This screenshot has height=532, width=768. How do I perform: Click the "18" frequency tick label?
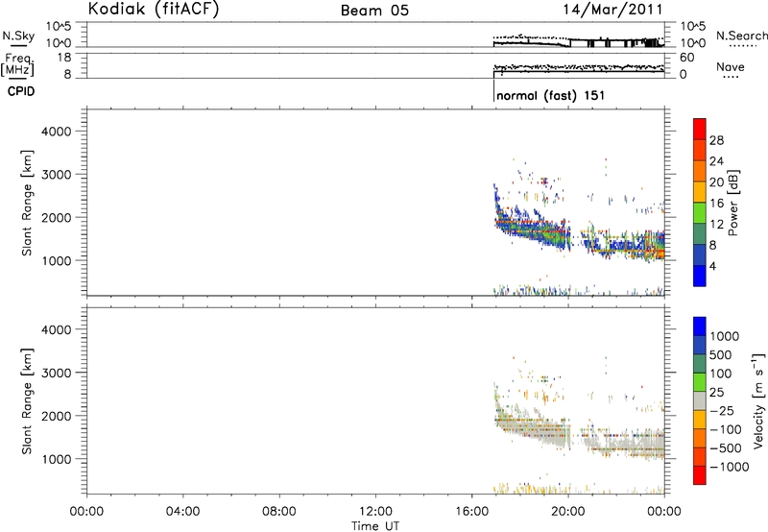click(x=64, y=58)
